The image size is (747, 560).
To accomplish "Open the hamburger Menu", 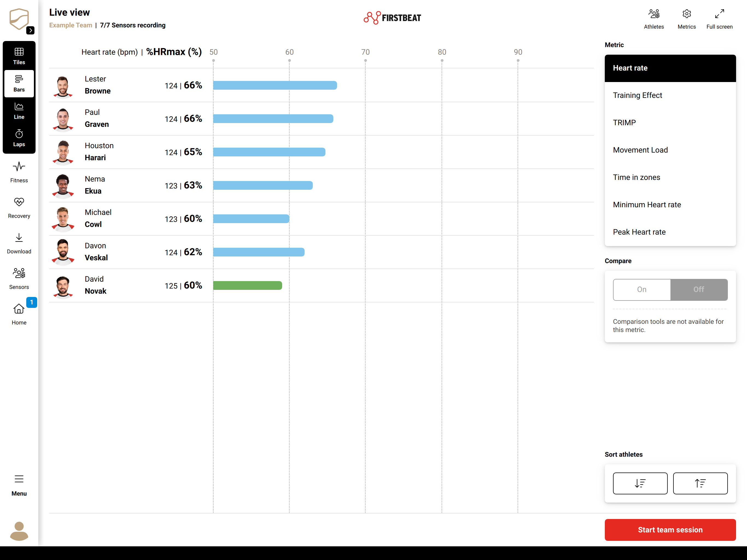I will click(19, 485).
